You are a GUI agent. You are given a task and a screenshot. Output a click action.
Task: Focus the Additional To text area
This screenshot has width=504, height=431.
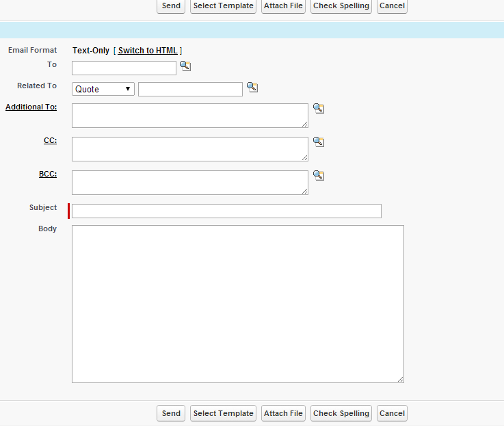tap(190, 116)
